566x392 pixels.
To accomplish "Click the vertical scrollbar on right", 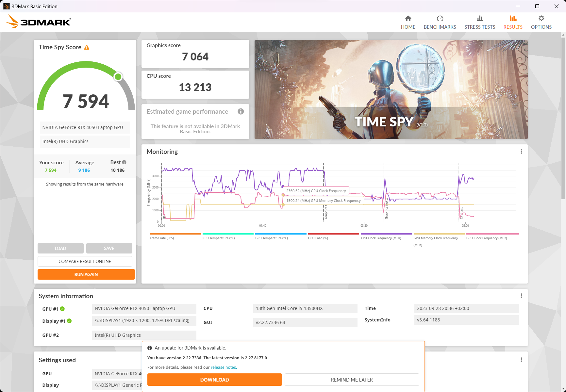I will point(563,118).
